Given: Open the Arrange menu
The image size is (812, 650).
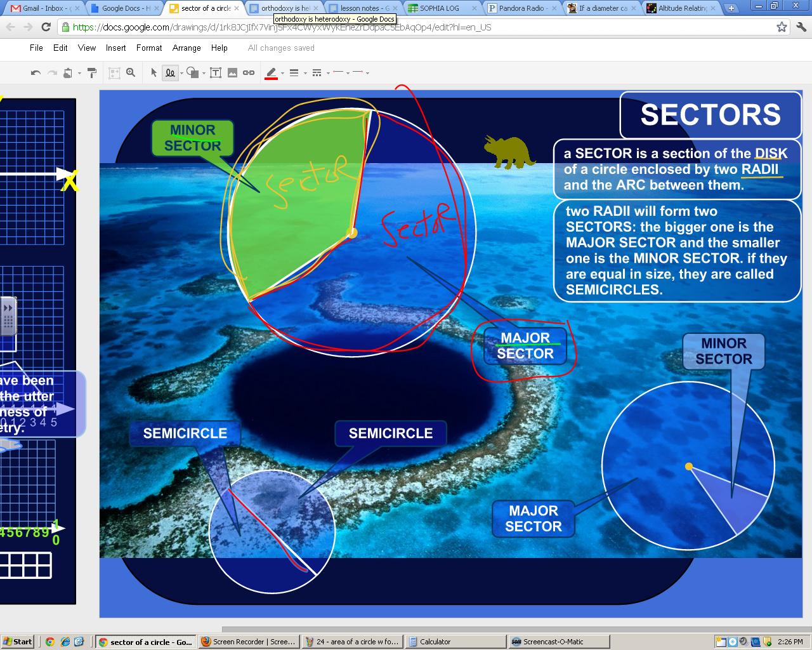Looking at the screenshot, I should (x=186, y=48).
